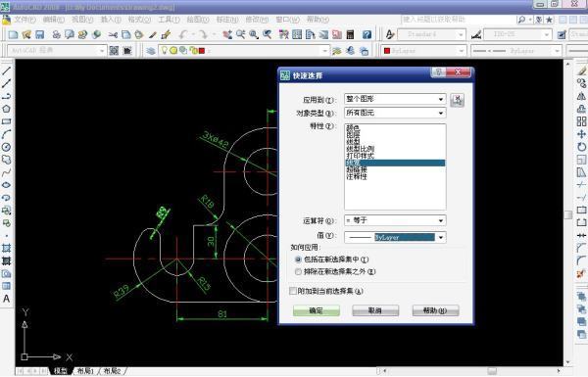This screenshot has width=588, height=377.
Task: Select 图层 in property list
Action: click(353, 134)
